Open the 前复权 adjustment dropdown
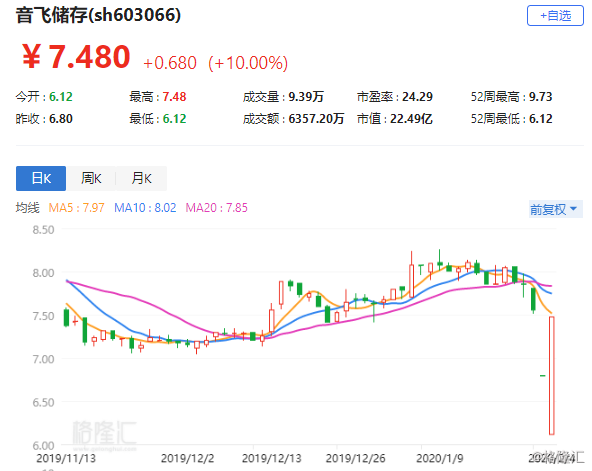The width and height of the screenshot is (592, 471). click(x=555, y=209)
